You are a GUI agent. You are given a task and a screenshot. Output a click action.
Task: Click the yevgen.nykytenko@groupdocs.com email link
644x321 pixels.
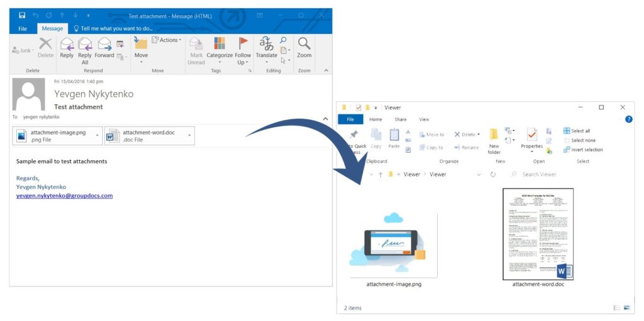point(64,195)
